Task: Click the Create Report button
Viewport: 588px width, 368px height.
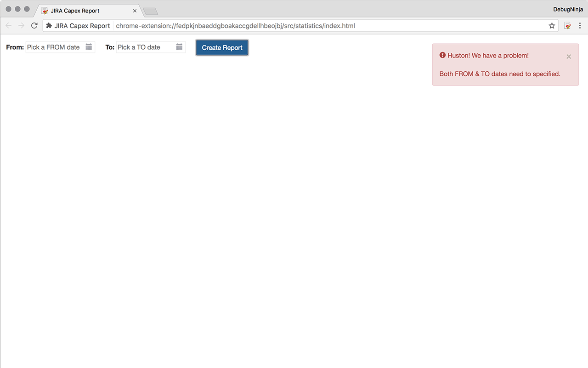Action: [222, 47]
